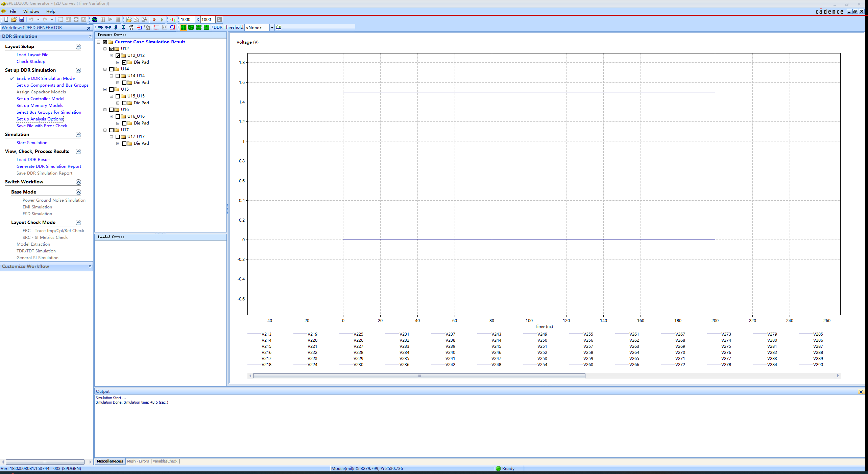Click the grid icon beside the size fields
The width and height of the screenshot is (868, 474).
(x=219, y=20)
